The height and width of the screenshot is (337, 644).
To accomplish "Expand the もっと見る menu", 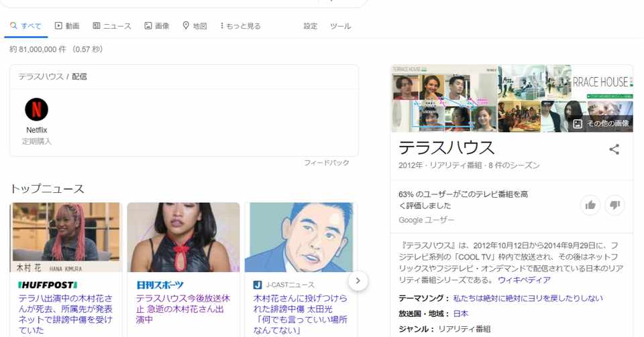I will (240, 26).
